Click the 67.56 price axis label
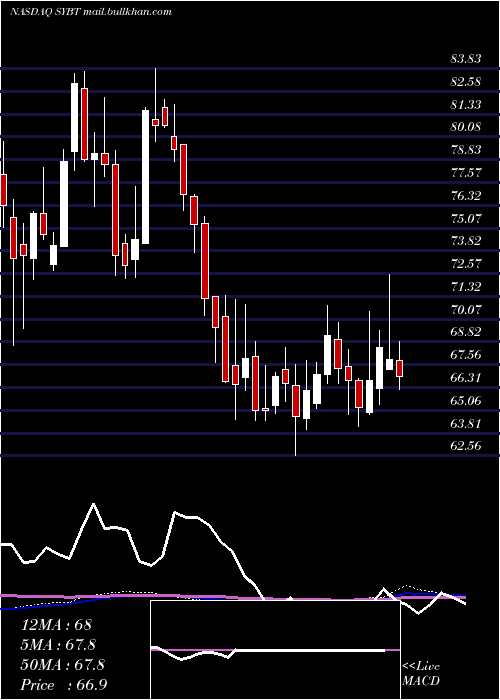The width and height of the screenshot is (500, 700). click(466, 355)
